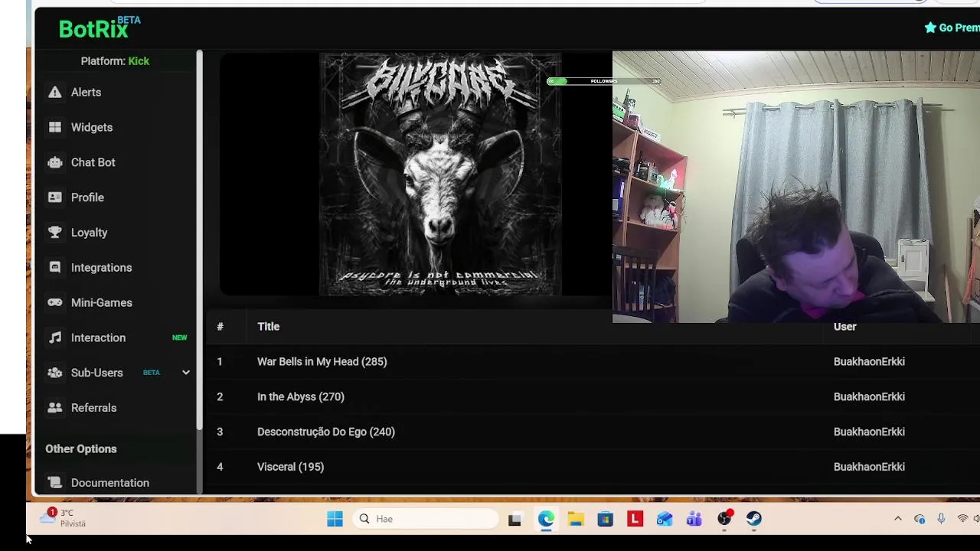Open the Profile page
The image size is (980, 551).
tap(87, 197)
